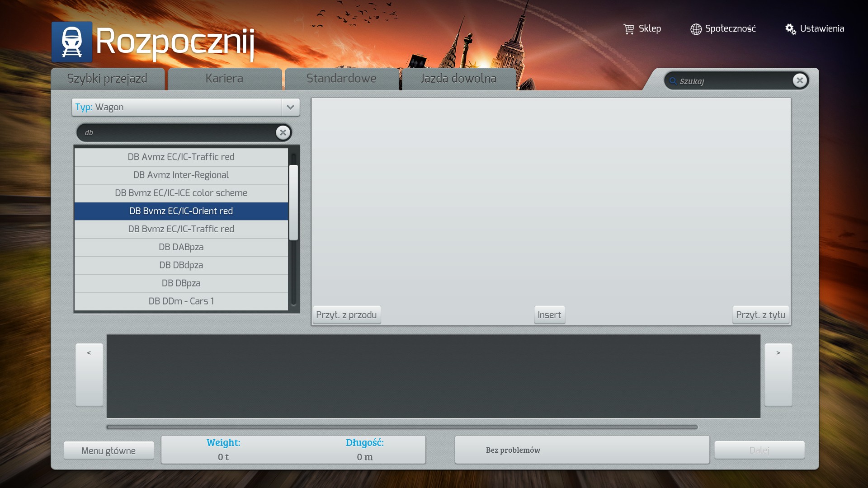Clear the 'db' wagon filter text
The height and width of the screenshot is (488, 868).
pos(283,132)
